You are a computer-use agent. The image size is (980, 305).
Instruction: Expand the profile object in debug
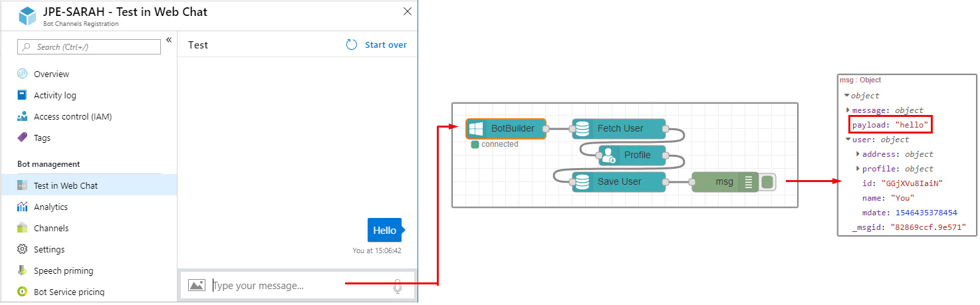point(858,169)
